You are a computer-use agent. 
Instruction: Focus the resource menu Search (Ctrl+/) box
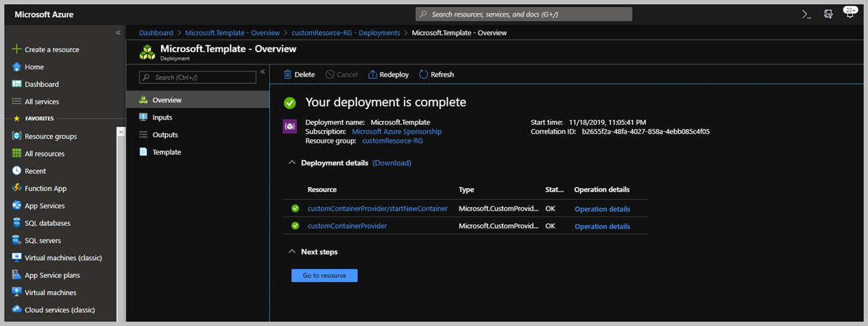[x=197, y=77]
